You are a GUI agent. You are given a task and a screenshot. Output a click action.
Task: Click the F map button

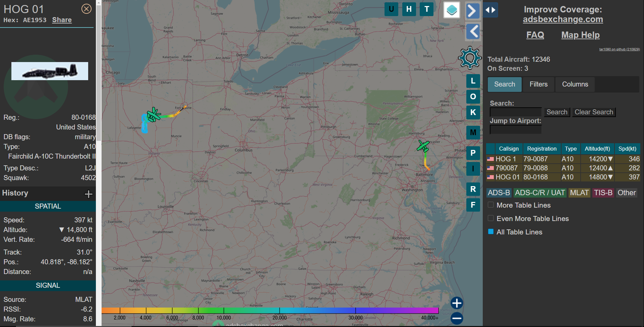coord(473,205)
